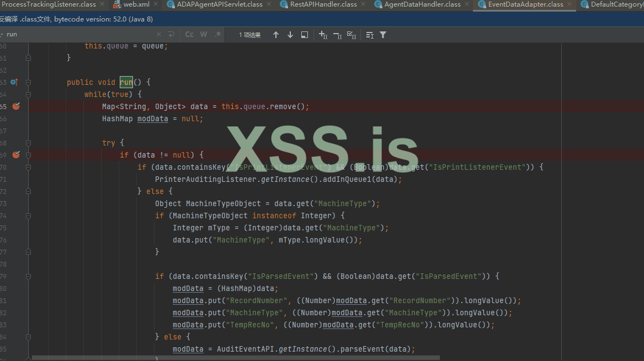Switch to AgentDataHandler.class tab

tap(422, 4)
